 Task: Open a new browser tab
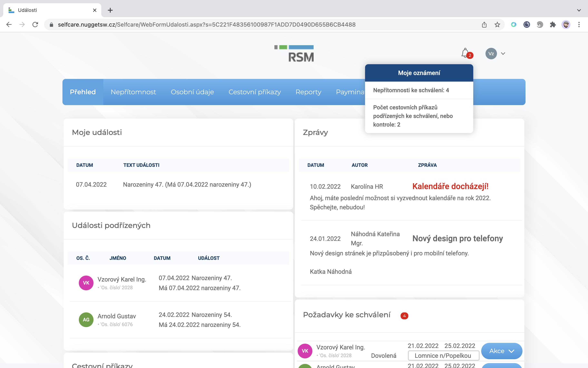coord(110,10)
